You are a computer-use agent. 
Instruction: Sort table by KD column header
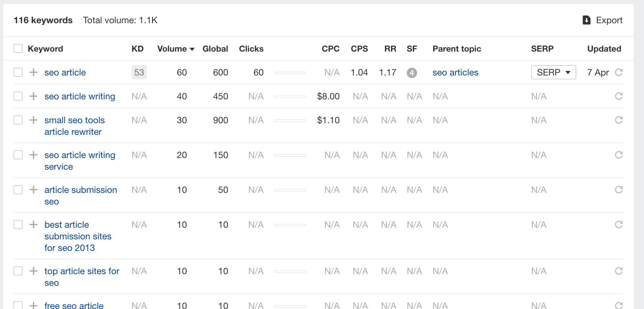point(138,49)
